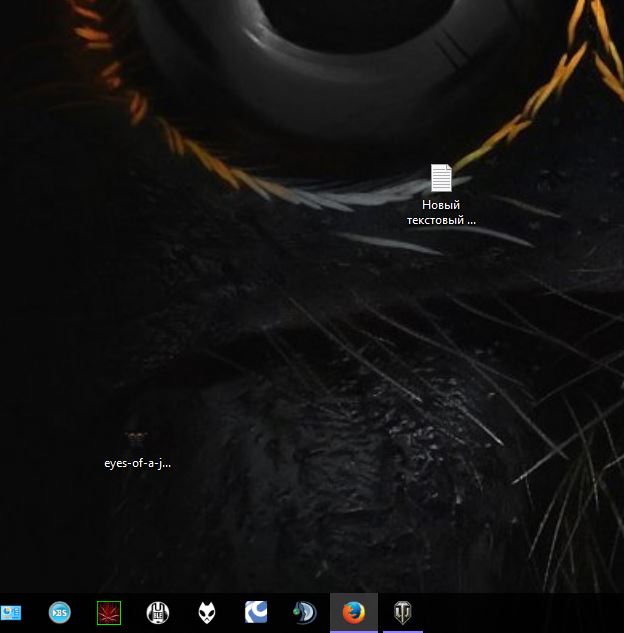Select the text document icon on desktop
The image size is (624, 633).
coord(441,178)
